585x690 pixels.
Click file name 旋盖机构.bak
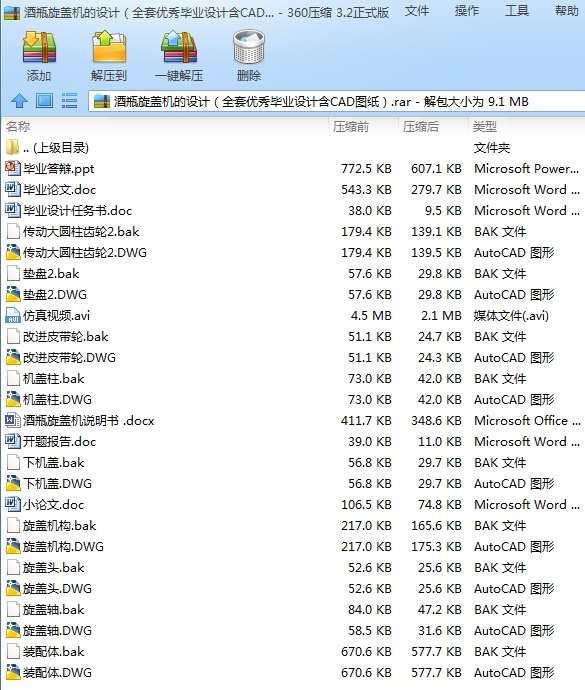click(x=59, y=525)
